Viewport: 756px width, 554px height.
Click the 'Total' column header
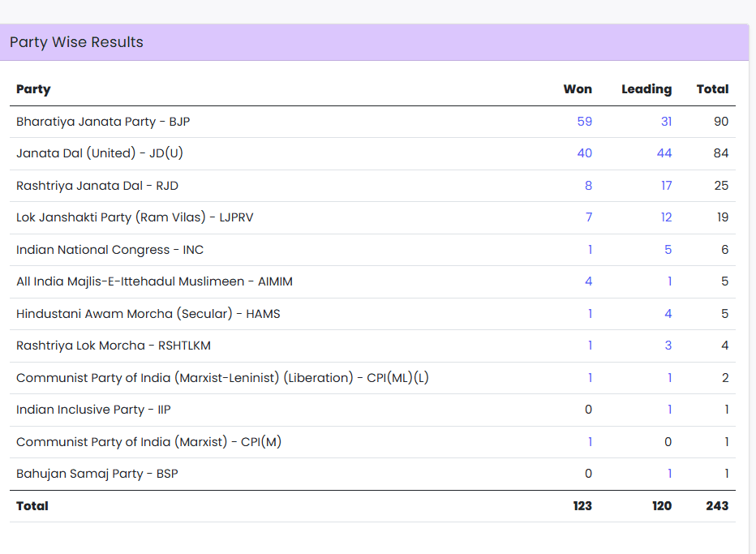[713, 89]
